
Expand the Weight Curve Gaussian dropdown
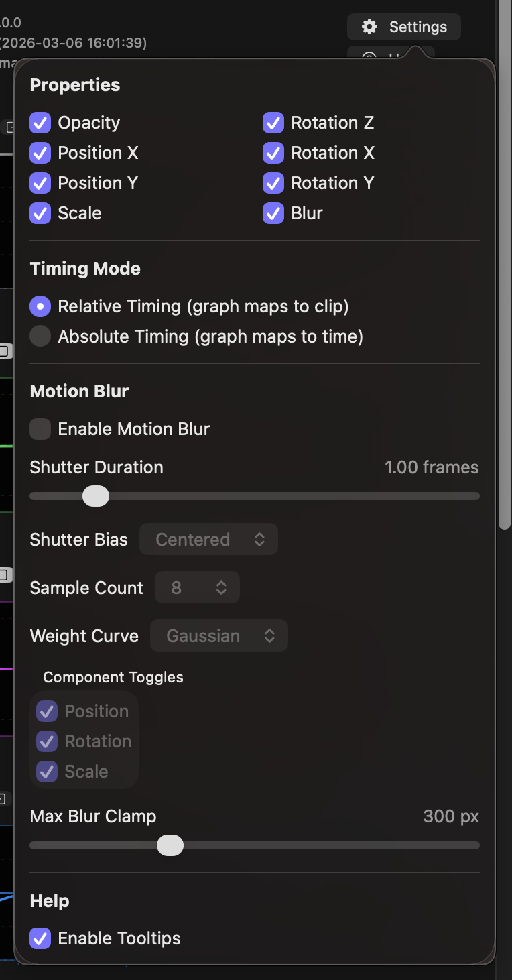coord(219,636)
